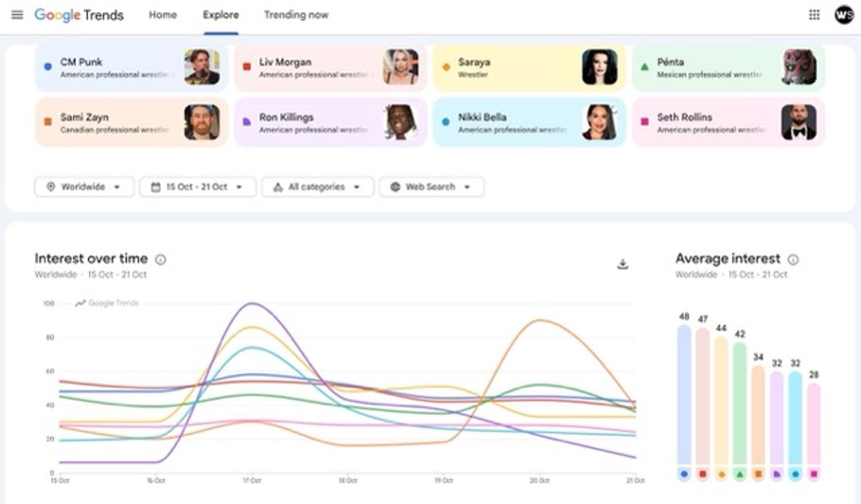This screenshot has width=861, height=504.
Task: Open the account profile avatar
Action: pos(844,15)
